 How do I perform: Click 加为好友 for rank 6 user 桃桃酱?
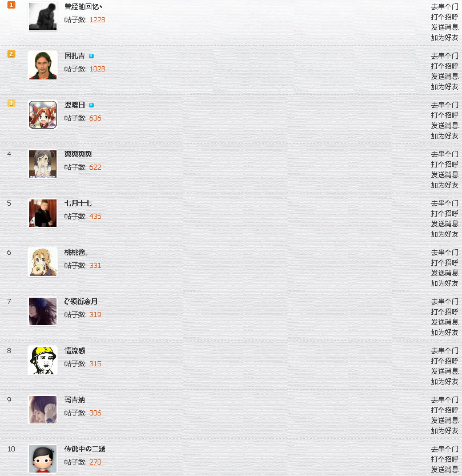click(x=444, y=283)
